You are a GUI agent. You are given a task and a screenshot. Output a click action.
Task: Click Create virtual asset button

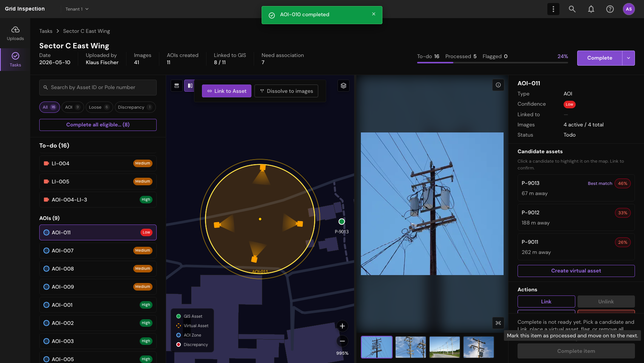576,271
